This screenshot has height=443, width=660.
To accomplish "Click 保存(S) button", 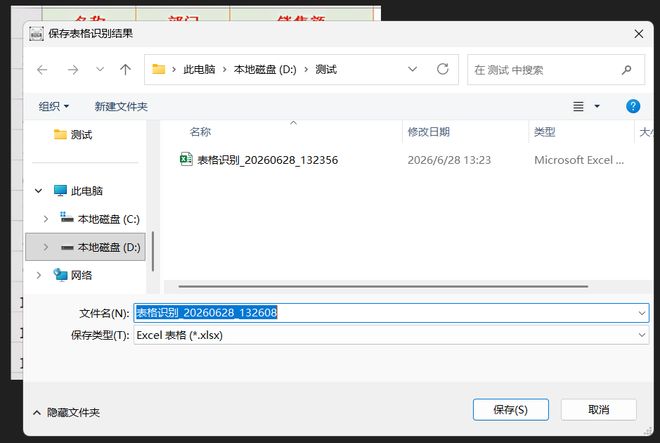I will 511,410.
